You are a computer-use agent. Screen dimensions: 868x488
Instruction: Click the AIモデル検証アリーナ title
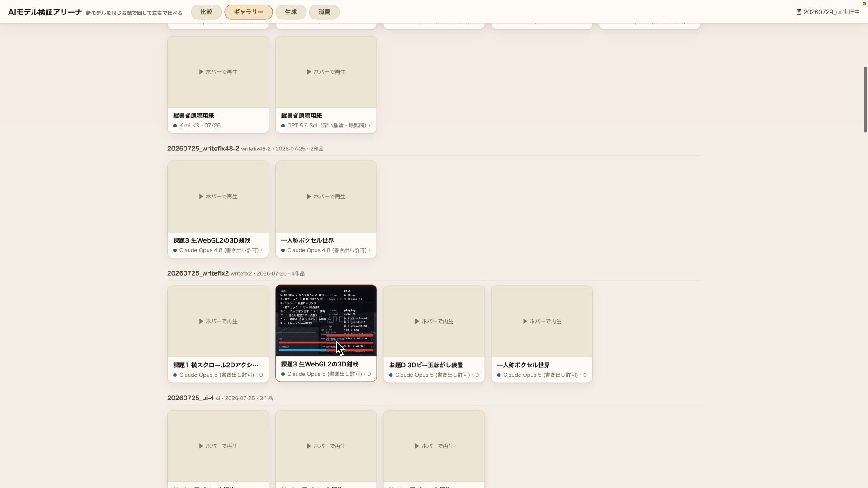[x=45, y=12]
